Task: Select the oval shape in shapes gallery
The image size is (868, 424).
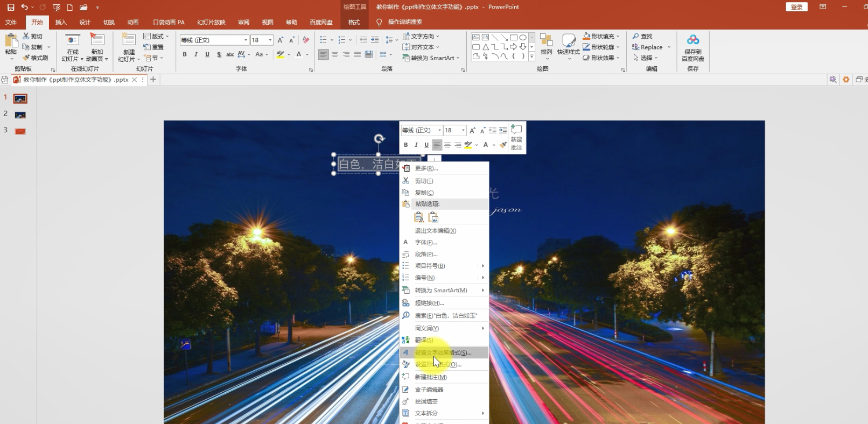Action: (523, 37)
